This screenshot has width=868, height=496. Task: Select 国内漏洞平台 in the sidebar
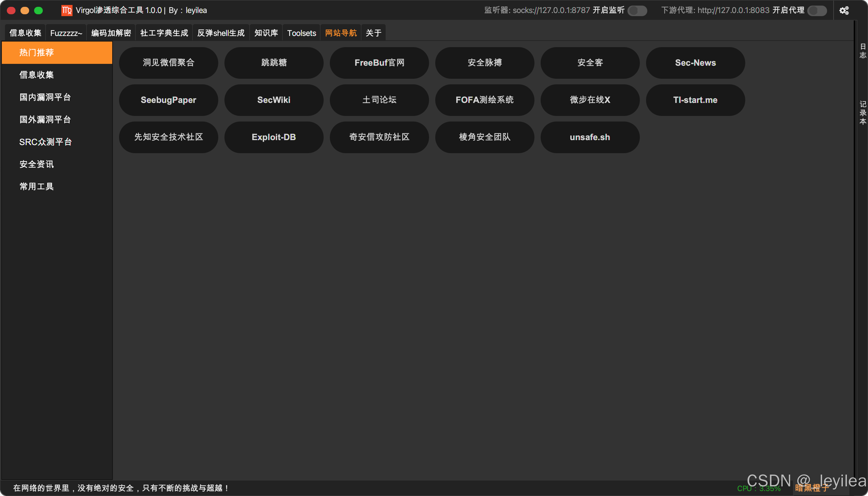pyautogui.click(x=45, y=97)
